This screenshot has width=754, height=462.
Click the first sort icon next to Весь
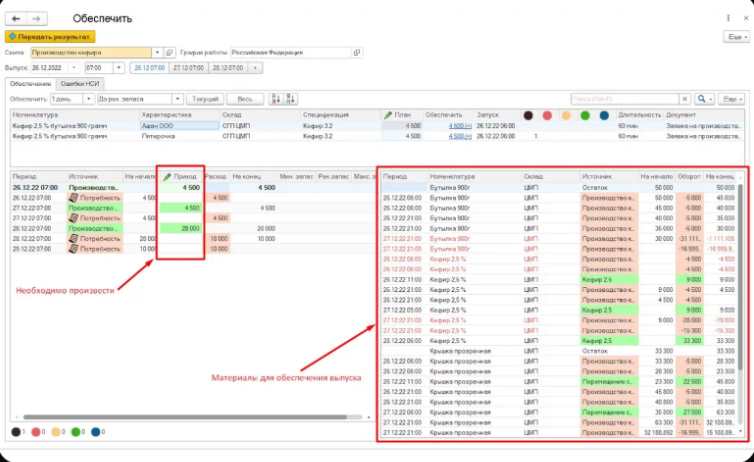[x=276, y=99]
